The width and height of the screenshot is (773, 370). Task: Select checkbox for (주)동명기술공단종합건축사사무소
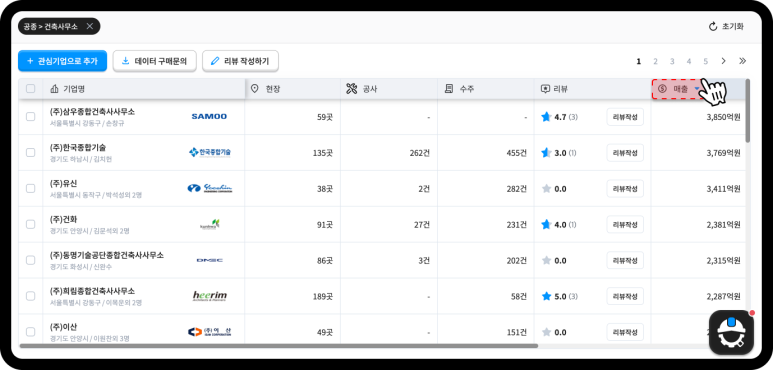point(31,260)
